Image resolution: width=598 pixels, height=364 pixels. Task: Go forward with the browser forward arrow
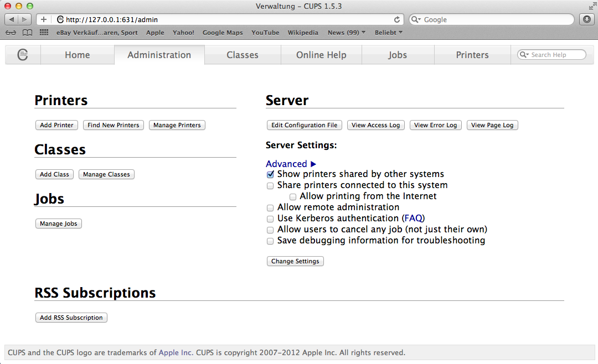coord(24,19)
